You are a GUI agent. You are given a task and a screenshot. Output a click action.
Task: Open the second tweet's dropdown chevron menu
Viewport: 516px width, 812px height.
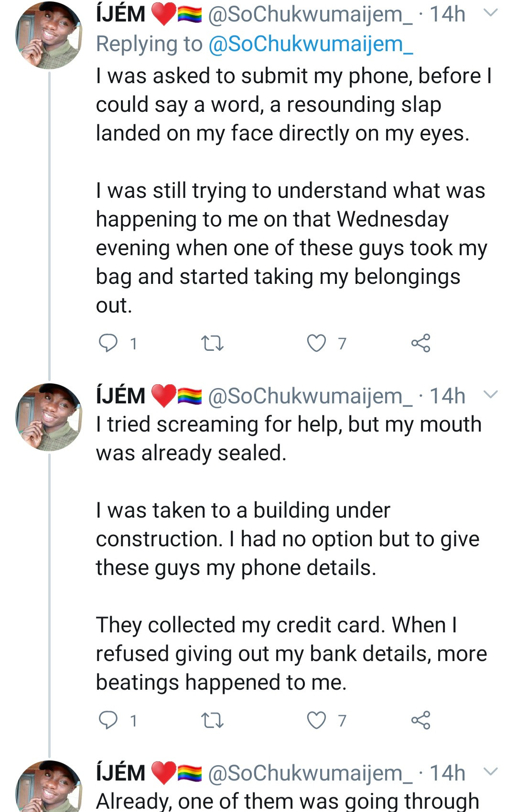coord(491,394)
